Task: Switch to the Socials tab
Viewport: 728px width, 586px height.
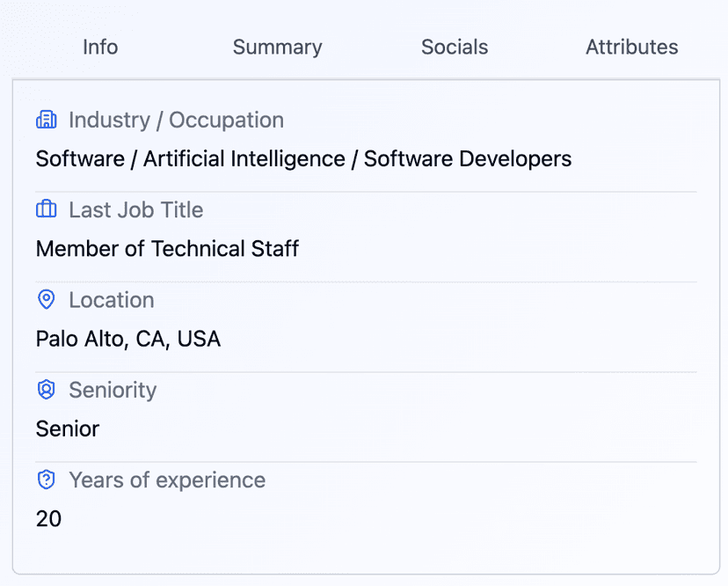Action: (455, 48)
